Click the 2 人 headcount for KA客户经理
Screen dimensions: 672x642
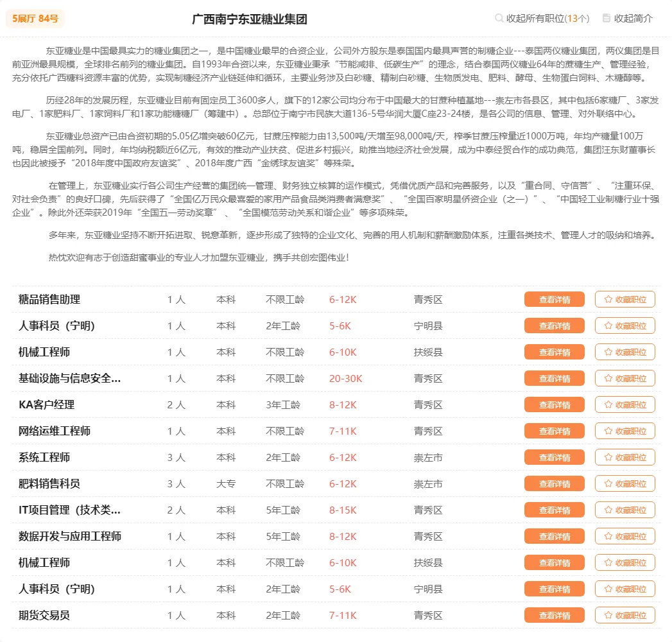[176, 404]
